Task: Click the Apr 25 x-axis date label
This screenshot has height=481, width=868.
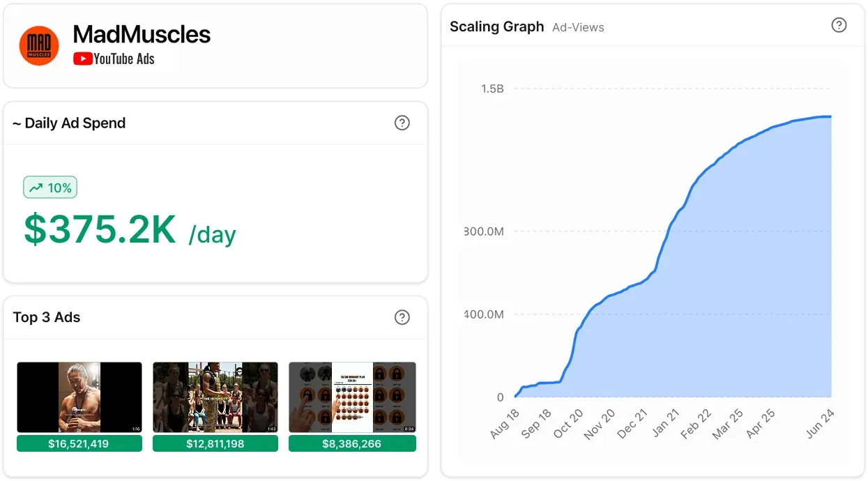Action: point(760,424)
